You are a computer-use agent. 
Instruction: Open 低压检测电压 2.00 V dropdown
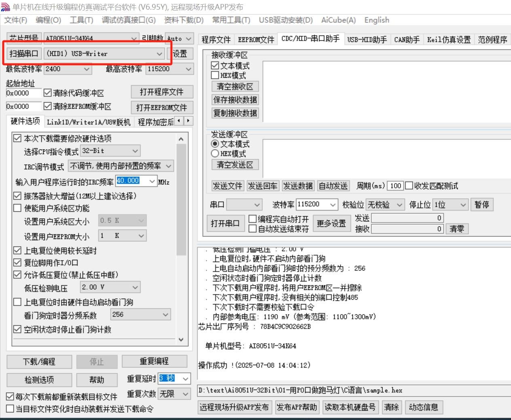click(x=110, y=287)
